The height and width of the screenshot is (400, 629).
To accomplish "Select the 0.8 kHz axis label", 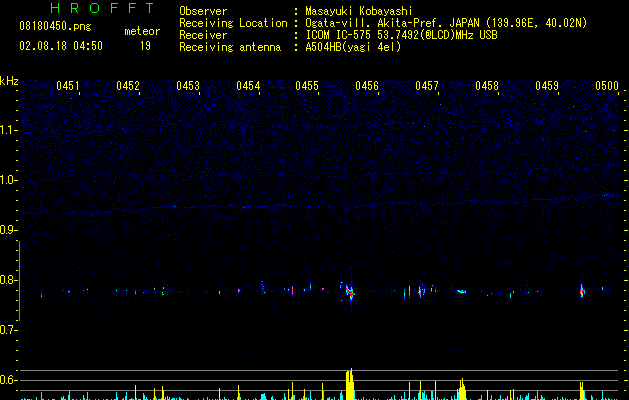I will tap(9, 280).
